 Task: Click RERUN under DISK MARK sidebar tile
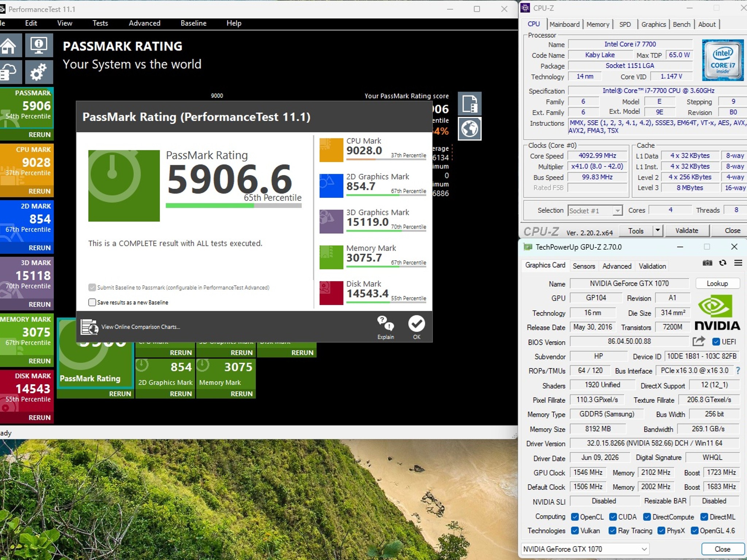click(39, 417)
